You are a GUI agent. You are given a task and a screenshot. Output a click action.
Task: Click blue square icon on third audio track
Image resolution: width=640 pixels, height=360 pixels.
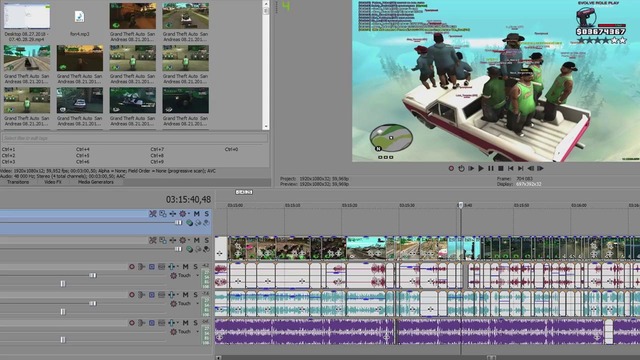(151, 322)
